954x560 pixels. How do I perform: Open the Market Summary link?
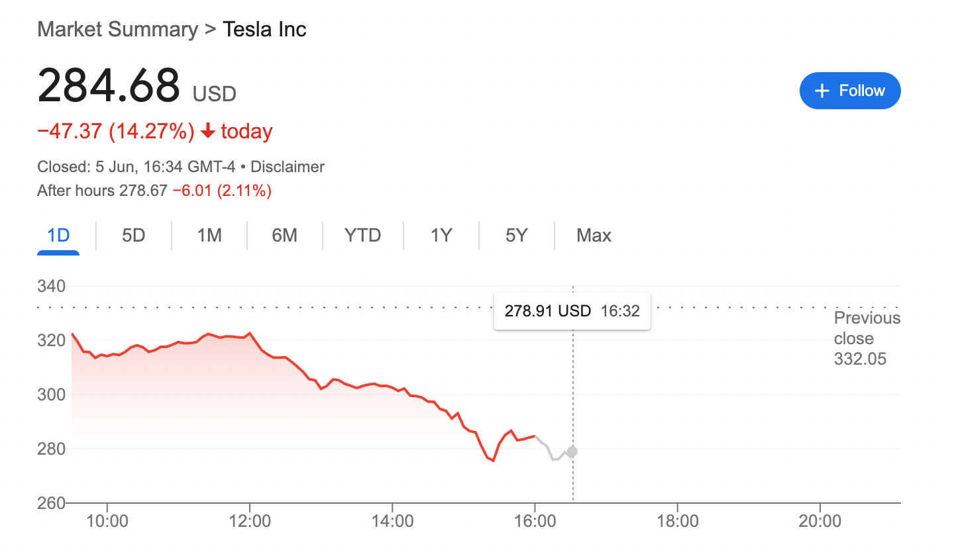click(x=117, y=29)
